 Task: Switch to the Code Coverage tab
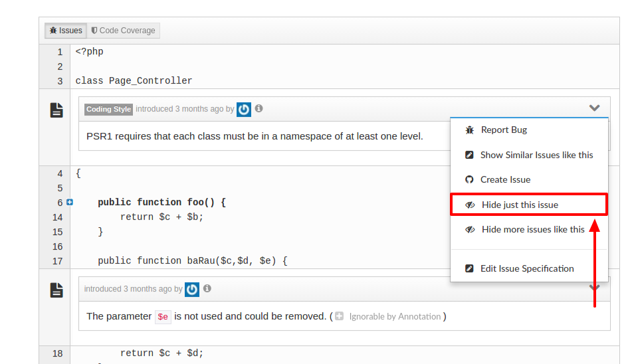point(124,31)
